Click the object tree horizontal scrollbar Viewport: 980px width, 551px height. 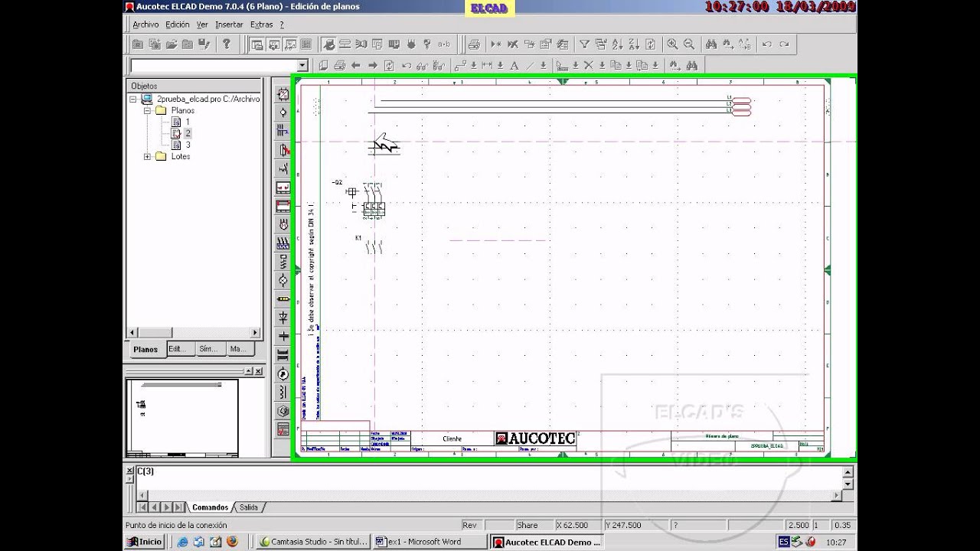(193, 332)
